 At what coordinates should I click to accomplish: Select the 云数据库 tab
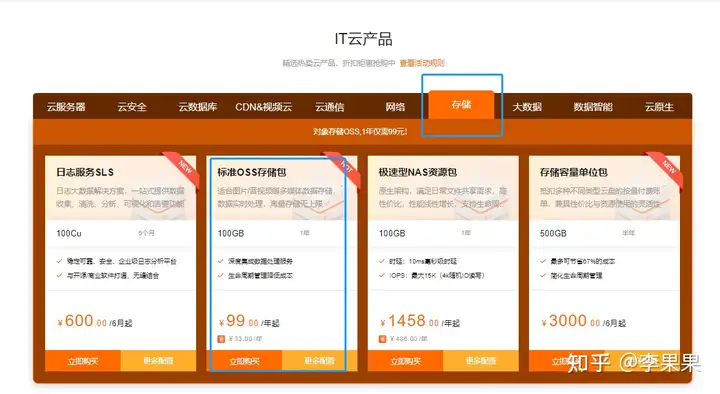pos(198,107)
